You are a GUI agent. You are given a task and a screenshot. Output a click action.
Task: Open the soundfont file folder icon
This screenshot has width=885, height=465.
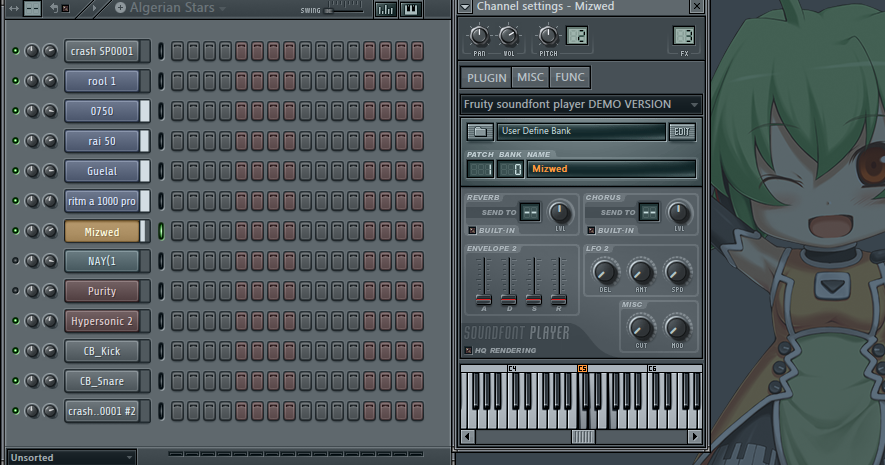coord(480,131)
